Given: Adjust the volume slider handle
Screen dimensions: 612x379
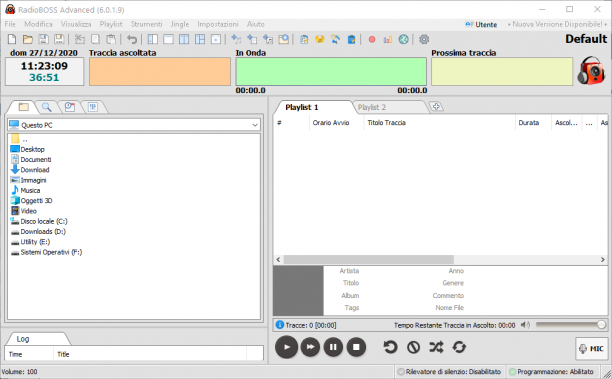Looking at the screenshot, I should pos(601,324).
